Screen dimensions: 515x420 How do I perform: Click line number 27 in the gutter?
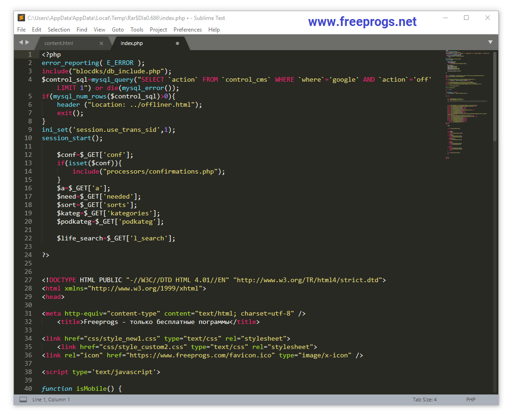point(28,280)
